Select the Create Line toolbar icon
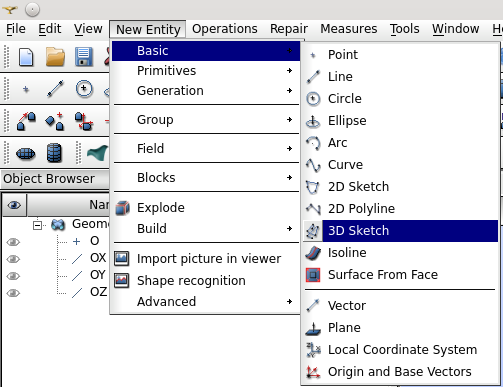 (x=55, y=89)
